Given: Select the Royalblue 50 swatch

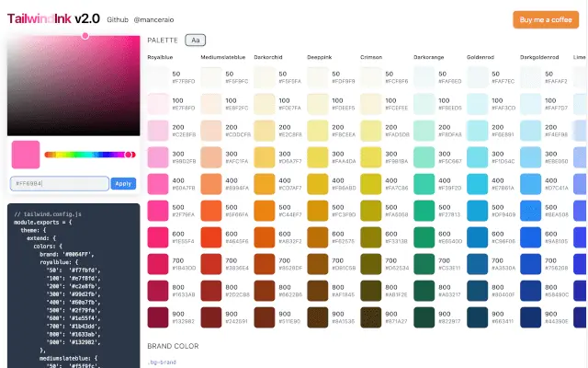Looking at the screenshot, I should tap(158, 77).
